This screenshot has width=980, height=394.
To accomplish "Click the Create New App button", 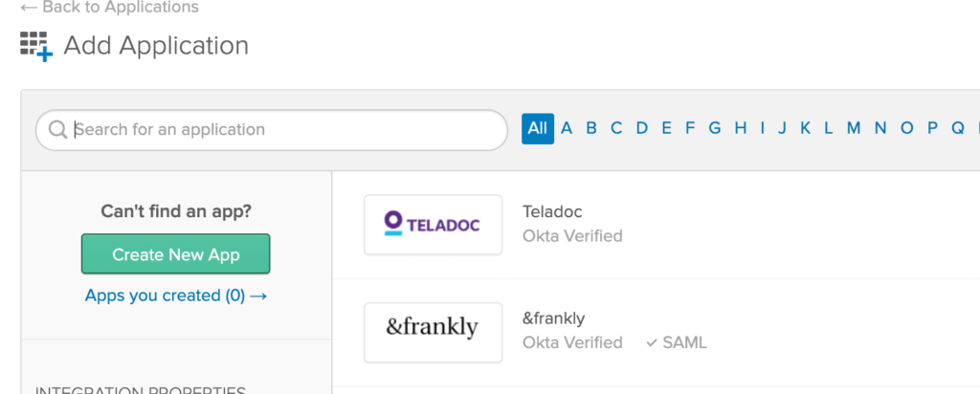I will (176, 254).
